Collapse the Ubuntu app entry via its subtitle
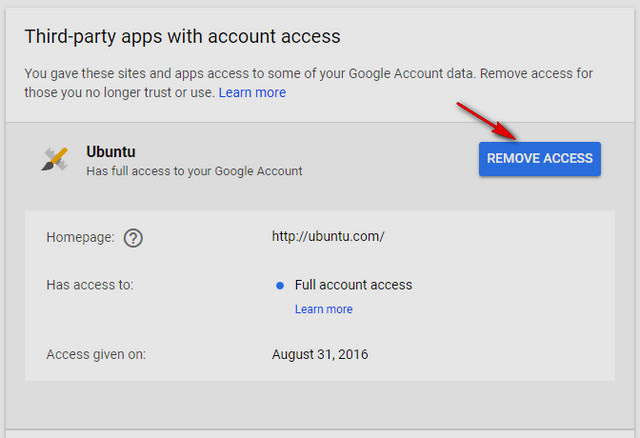The height and width of the screenshot is (438, 640). (x=194, y=171)
